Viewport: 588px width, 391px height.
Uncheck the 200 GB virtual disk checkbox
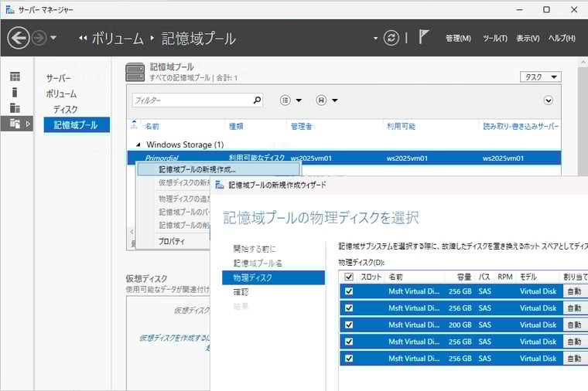click(349, 325)
